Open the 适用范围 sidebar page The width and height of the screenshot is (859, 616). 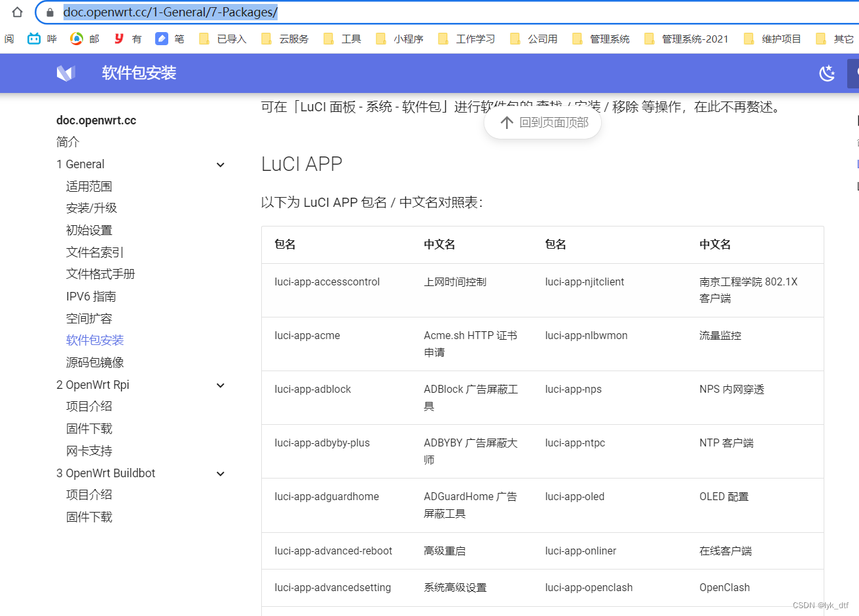tap(89, 187)
